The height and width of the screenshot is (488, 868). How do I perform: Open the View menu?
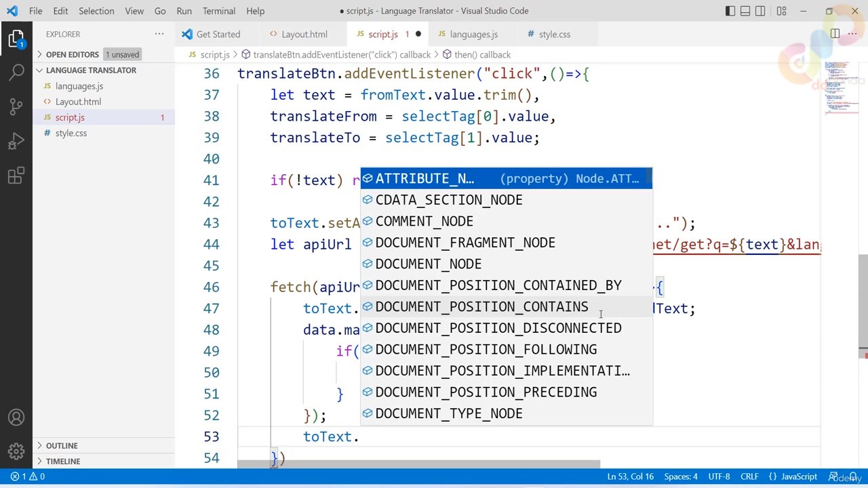tap(134, 11)
